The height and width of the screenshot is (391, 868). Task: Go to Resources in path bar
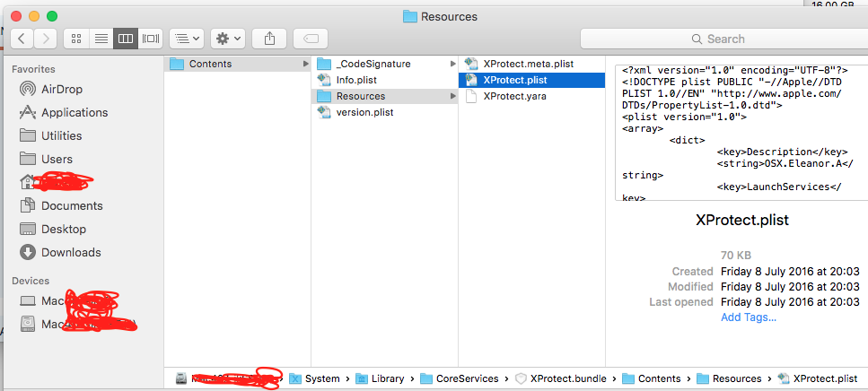point(729,378)
